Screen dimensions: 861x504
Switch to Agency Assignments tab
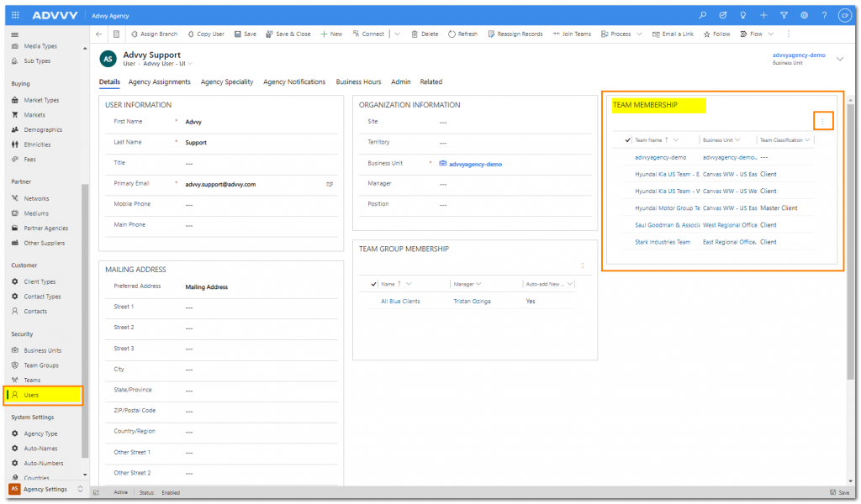(159, 82)
